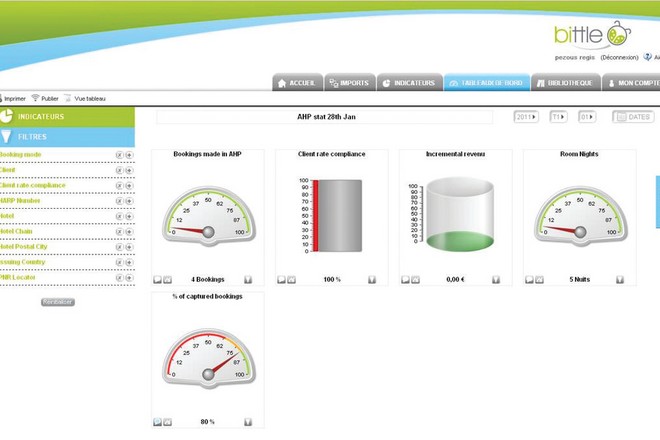Clear the Hotel Chain filter
Viewport: 660px width, 440px height.
(119, 231)
